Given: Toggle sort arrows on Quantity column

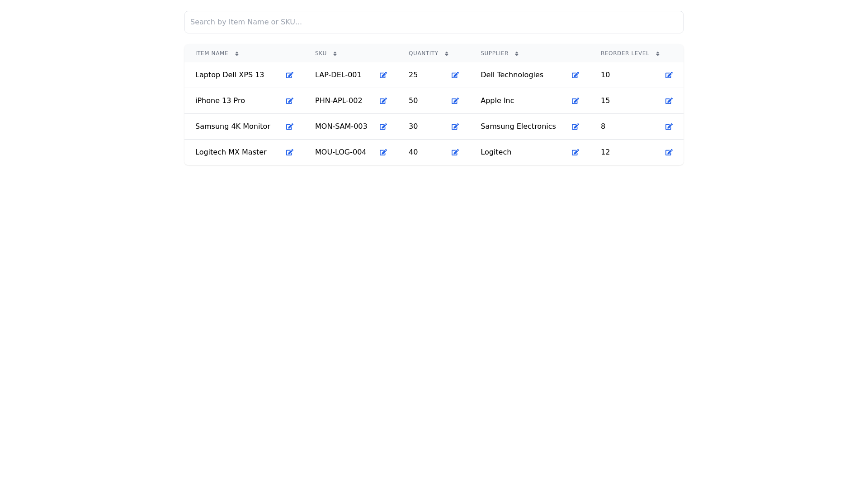Looking at the screenshot, I should 446,53.
